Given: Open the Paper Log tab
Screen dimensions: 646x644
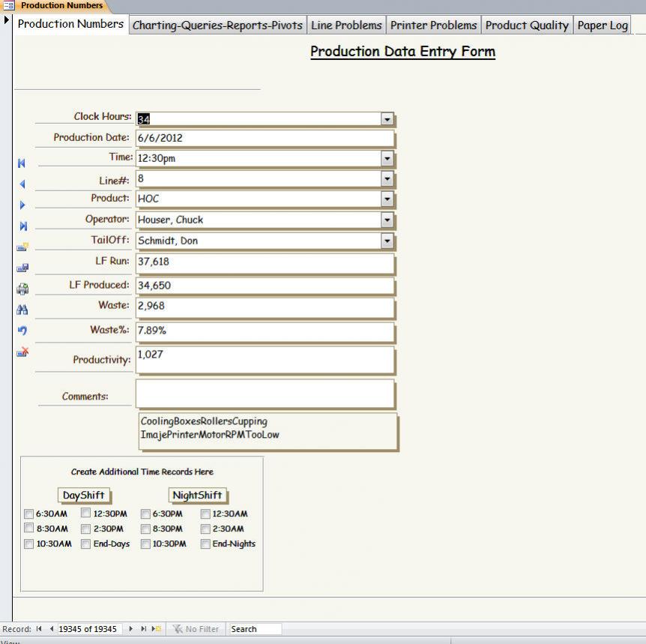Looking at the screenshot, I should 603,25.
